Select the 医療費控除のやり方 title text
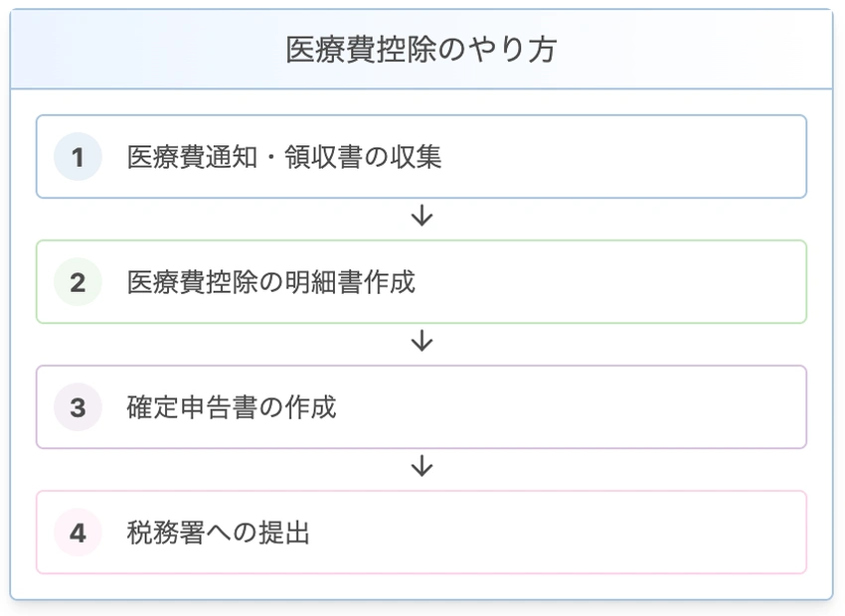This screenshot has height=616, width=845. tap(421, 50)
